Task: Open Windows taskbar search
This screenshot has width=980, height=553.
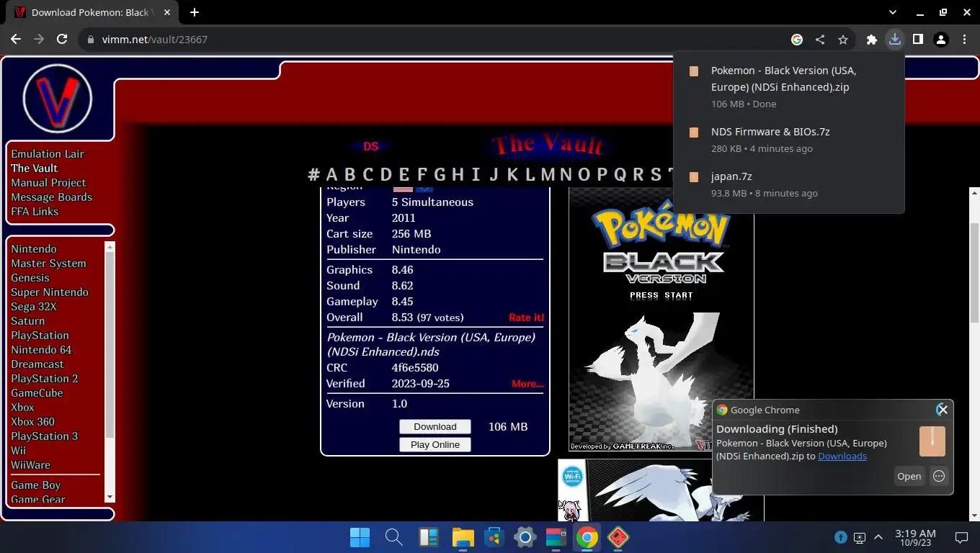Action: 393,537
